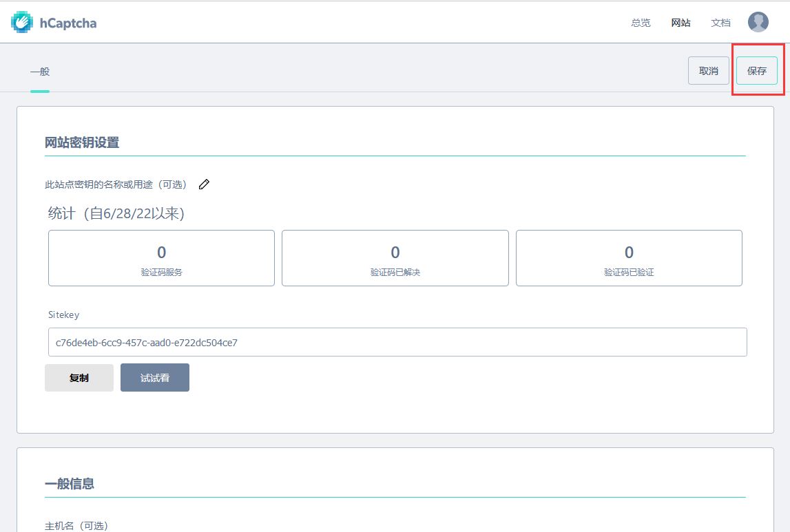790x532 pixels.
Task: Click the hCaptcha hand logo icon
Action: [22, 23]
